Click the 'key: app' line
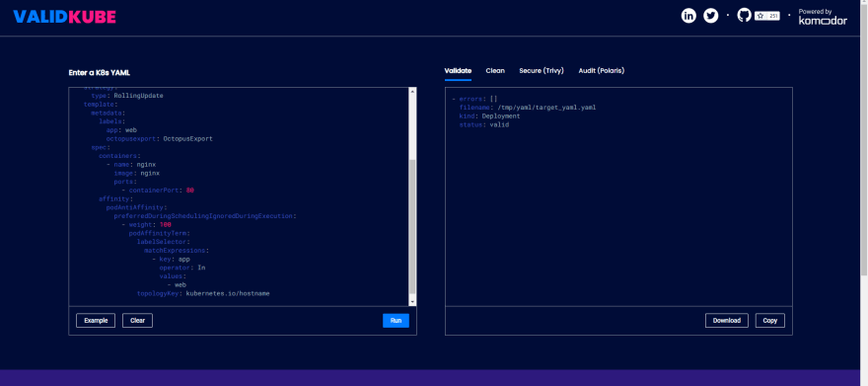This screenshot has width=868, height=386. click(x=171, y=259)
